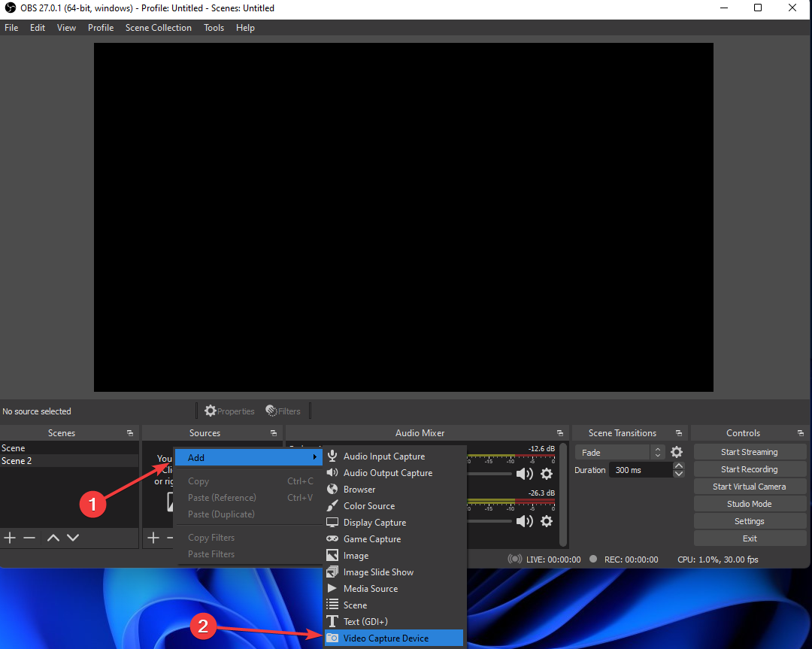812x649 pixels.
Task: Enable Studio Mode
Action: [x=750, y=504]
